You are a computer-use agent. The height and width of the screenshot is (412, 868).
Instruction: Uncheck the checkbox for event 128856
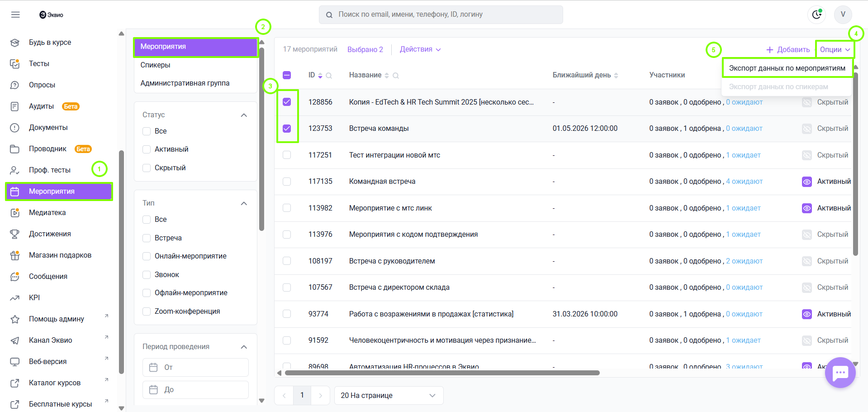[287, 102]
